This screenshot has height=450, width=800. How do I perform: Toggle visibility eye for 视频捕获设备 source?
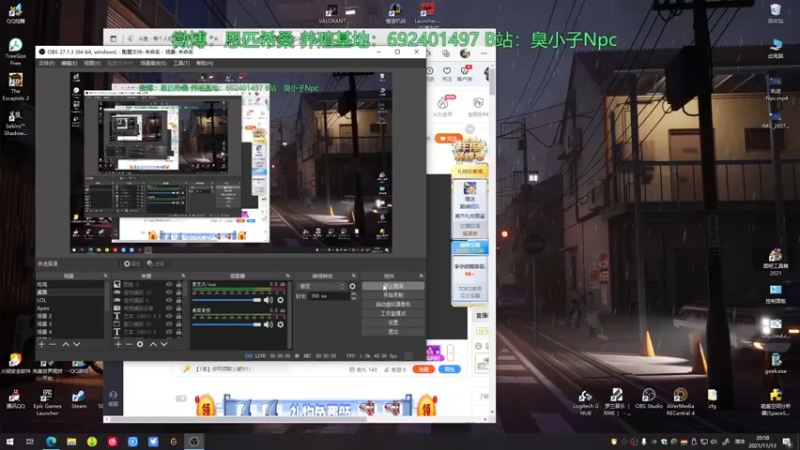pos(169,308)
